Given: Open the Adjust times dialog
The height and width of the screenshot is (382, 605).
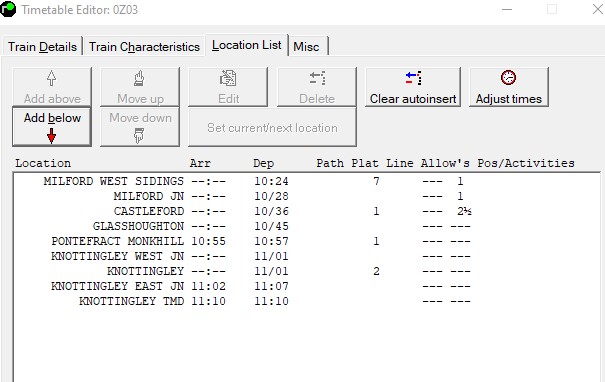Looking at the screenshot, I should [509, 87].
